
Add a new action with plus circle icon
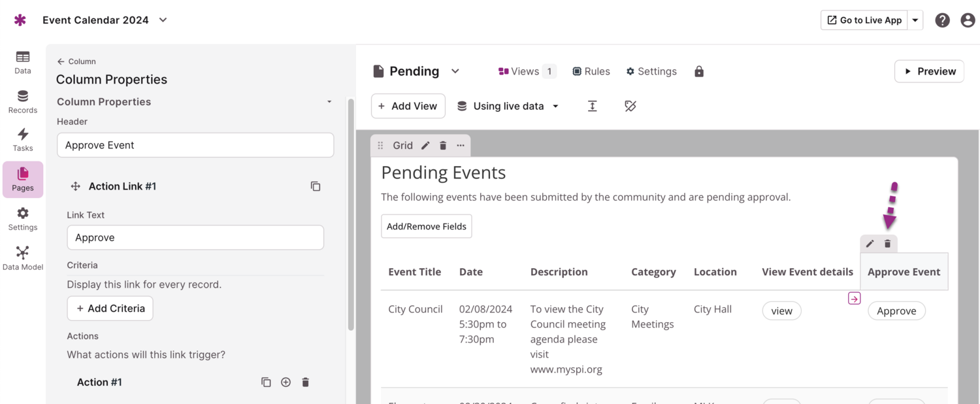point(286,382)
